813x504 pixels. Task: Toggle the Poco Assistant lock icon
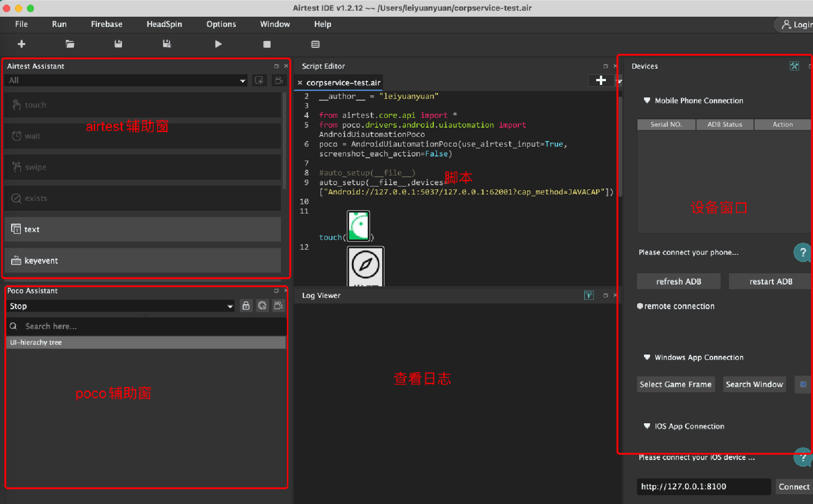246,306
